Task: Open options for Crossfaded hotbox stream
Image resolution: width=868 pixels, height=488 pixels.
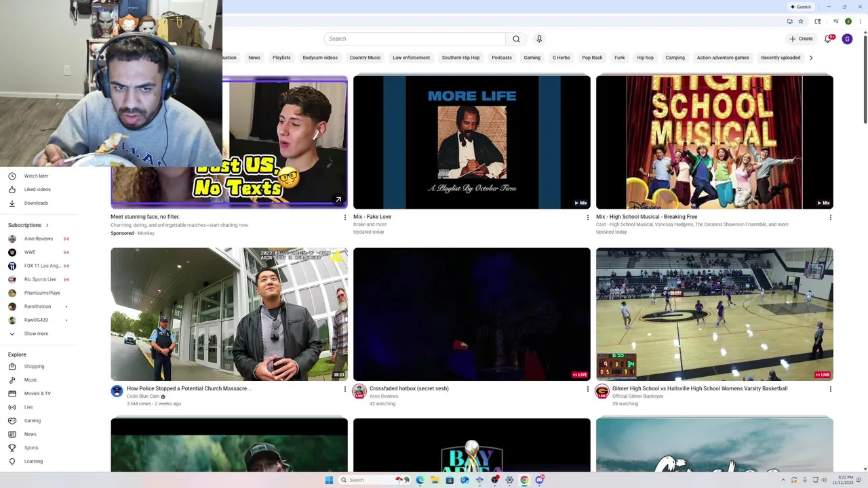Action: point(587,389)
